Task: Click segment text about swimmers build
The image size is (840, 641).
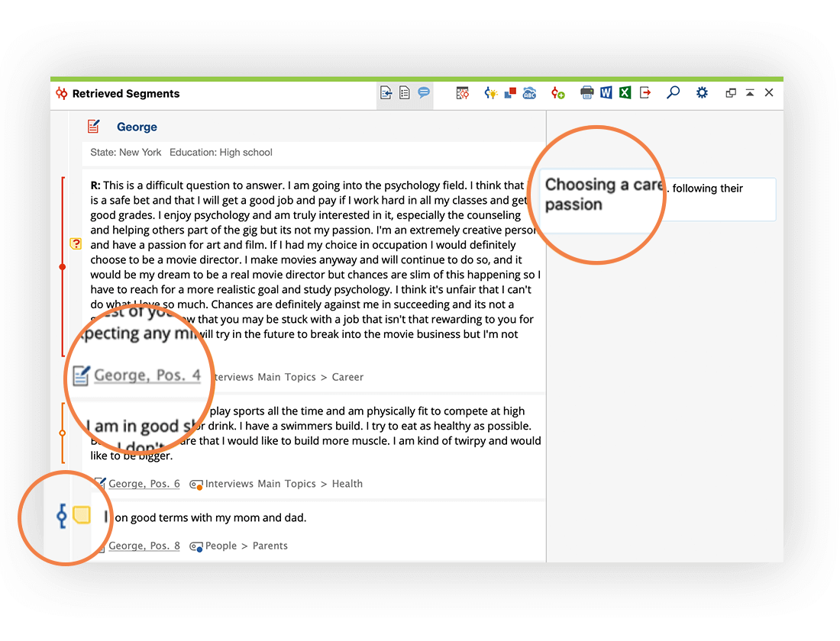Action: (x=315, y=433)
